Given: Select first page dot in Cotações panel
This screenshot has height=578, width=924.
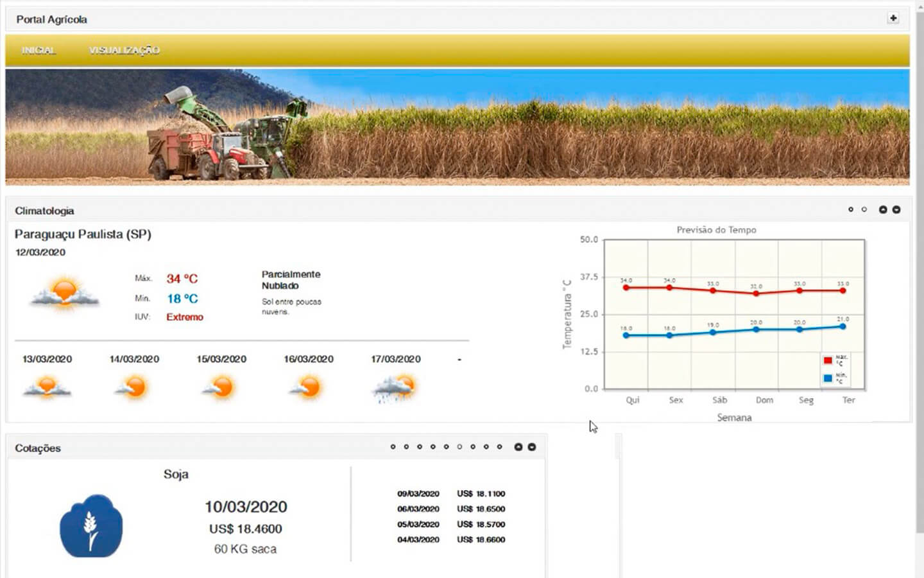Looking at the screenshot, I should tap(393, 447).
